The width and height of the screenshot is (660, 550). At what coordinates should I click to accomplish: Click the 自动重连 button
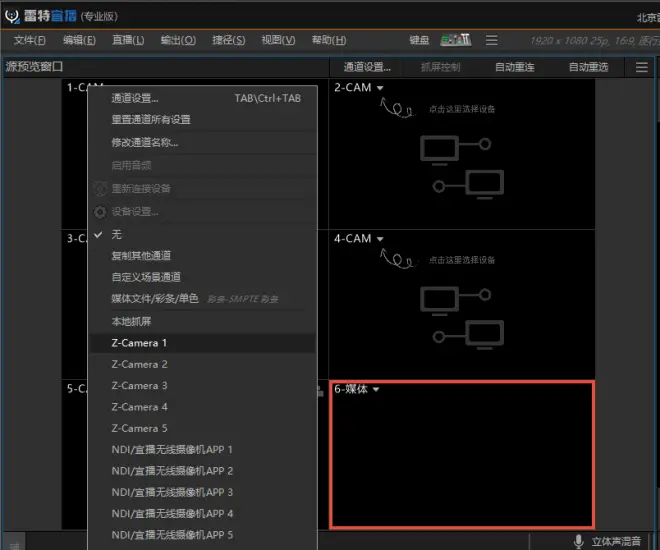[514, 67]
